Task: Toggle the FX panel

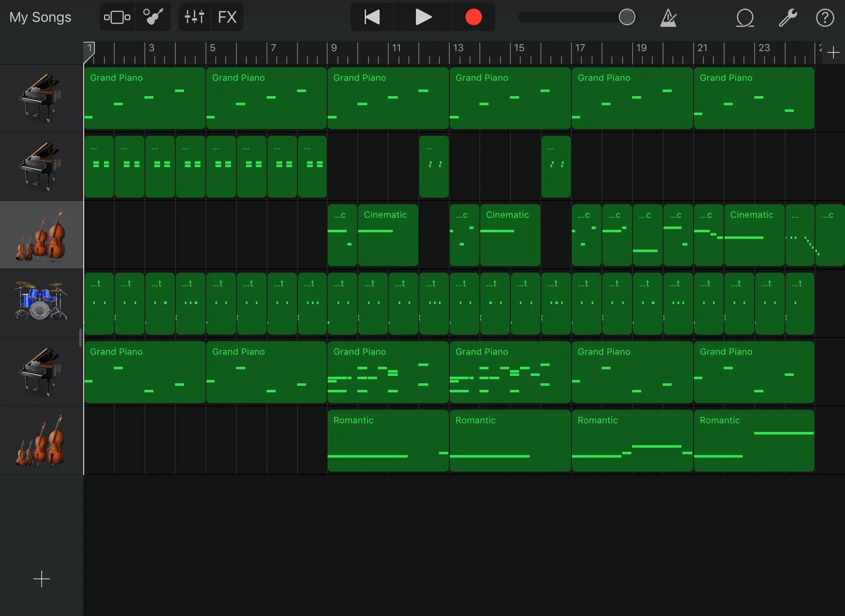Action: coord(227,17)
